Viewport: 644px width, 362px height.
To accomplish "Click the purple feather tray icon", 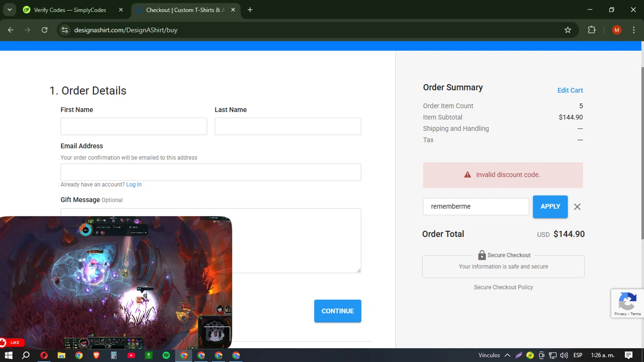I will coord(519,355).
